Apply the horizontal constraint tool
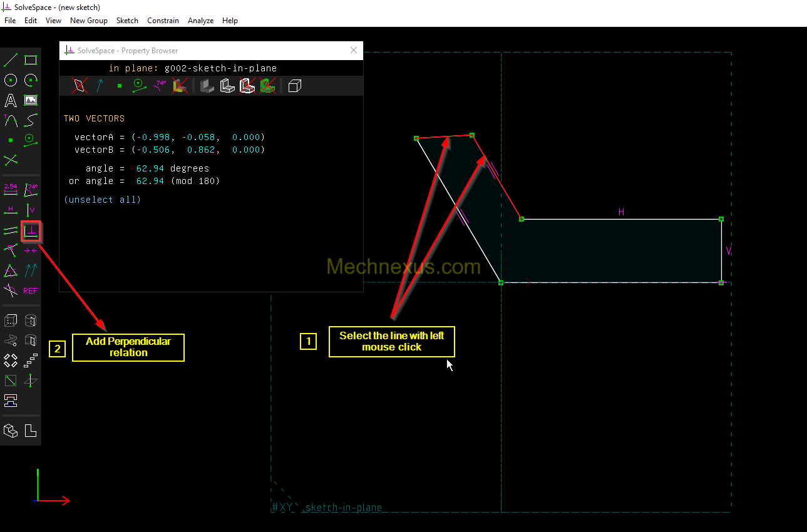 [11, 210]
